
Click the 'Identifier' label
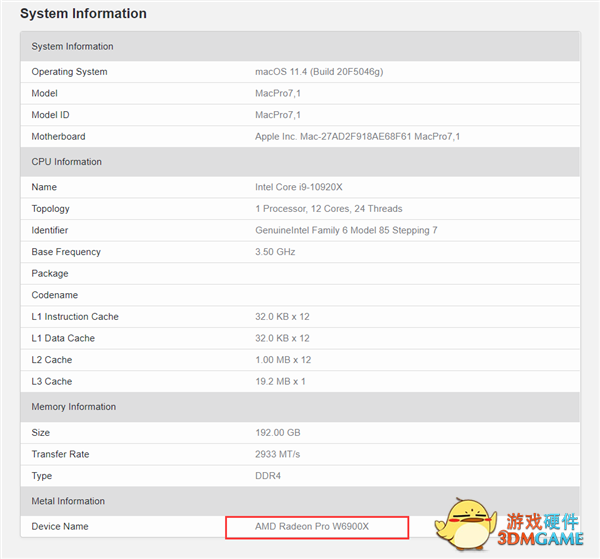[x=50, y=230]
